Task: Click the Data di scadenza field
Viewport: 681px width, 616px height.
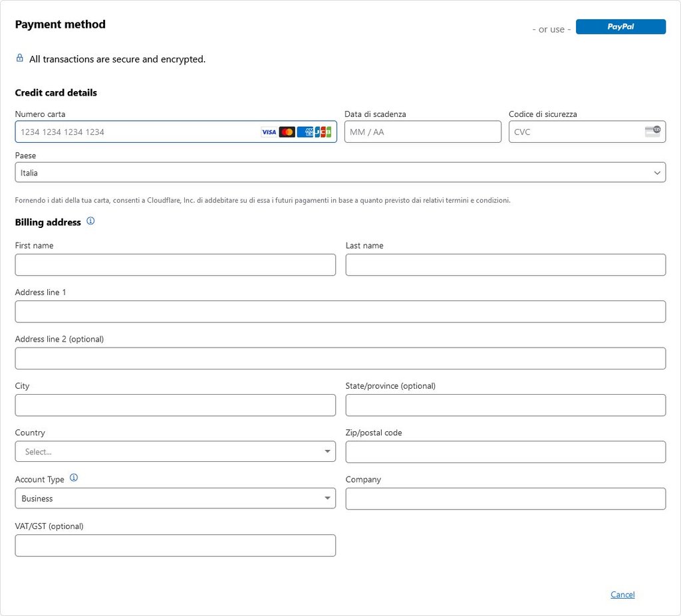Action: tap(422, 132)
